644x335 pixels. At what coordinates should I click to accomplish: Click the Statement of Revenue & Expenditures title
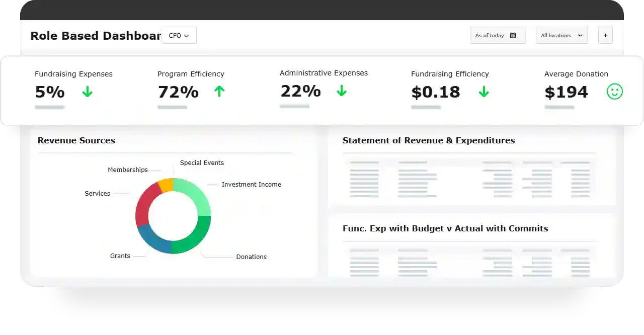point(429,140)
